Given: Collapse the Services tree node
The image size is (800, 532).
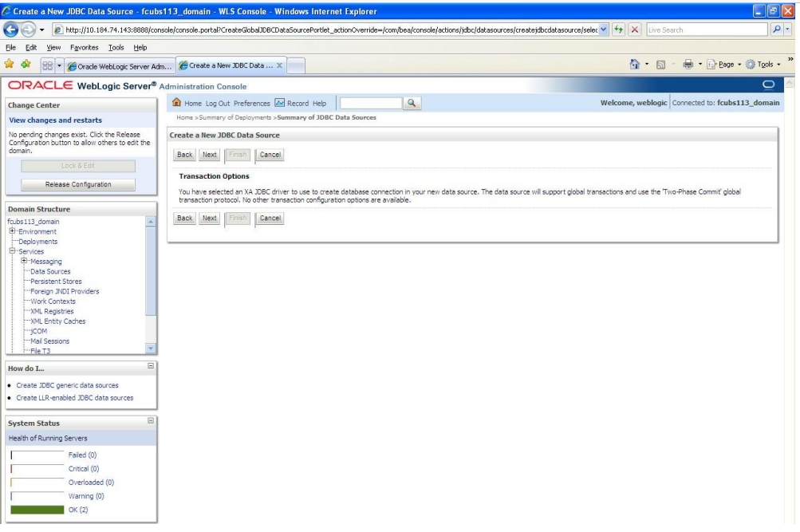Looking at the screenshot, I should point(12,251).
